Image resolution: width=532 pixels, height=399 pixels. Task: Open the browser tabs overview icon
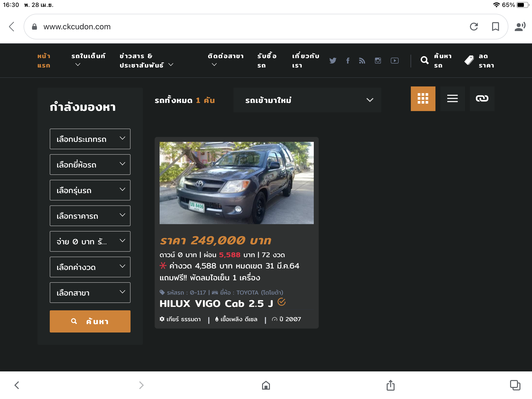click(x=515, y=385)
